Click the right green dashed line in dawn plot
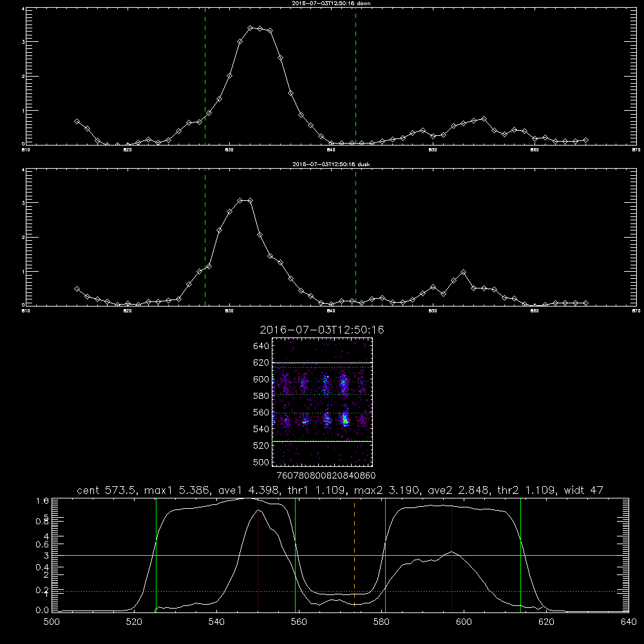 point(355,76)
